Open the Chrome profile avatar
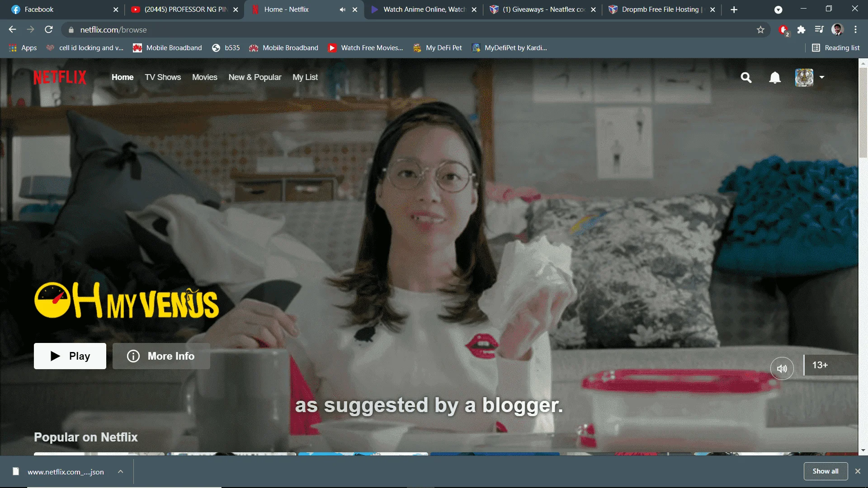 point(837,29)
